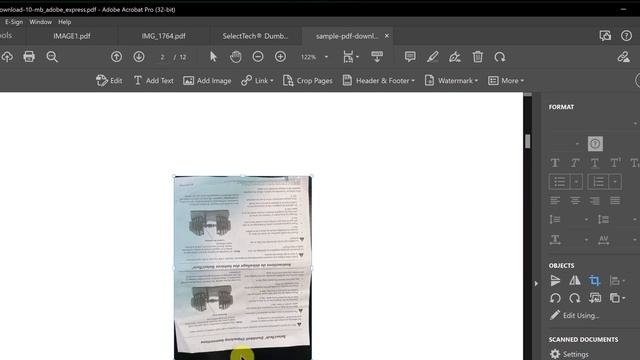640x360 pixels.
Task: Open the sign document tool
Action: point(455,57)
